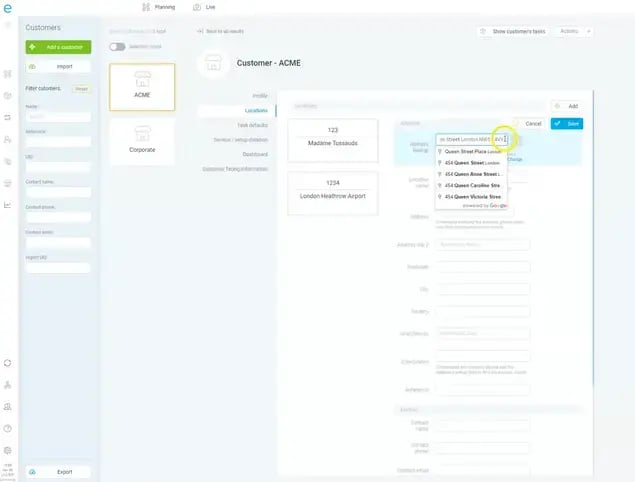
Task: Click the Reference field in location form
Action: (x=483, y=390)
